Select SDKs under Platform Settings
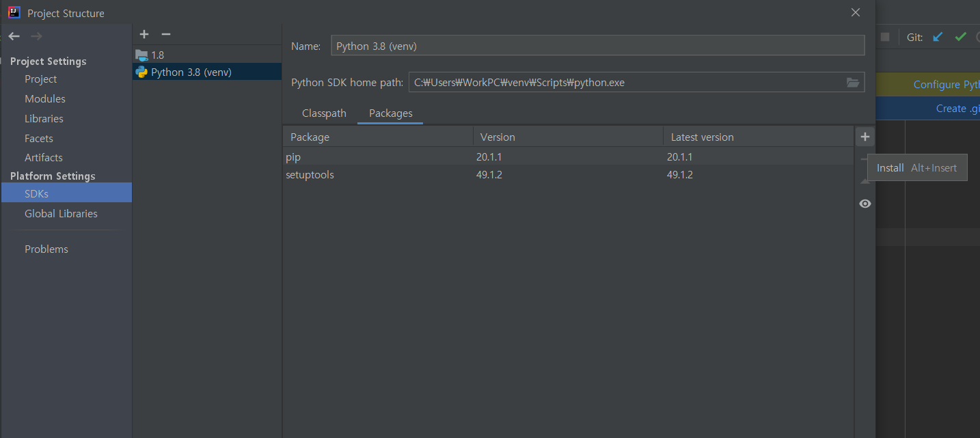Viewport: 980px width, 438px height. 66,193
